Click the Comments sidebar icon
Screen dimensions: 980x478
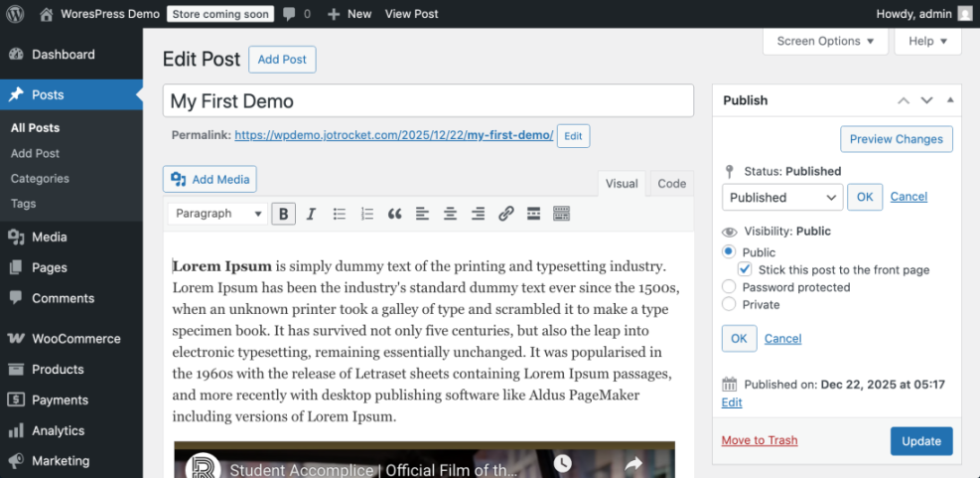coord(16,298)
